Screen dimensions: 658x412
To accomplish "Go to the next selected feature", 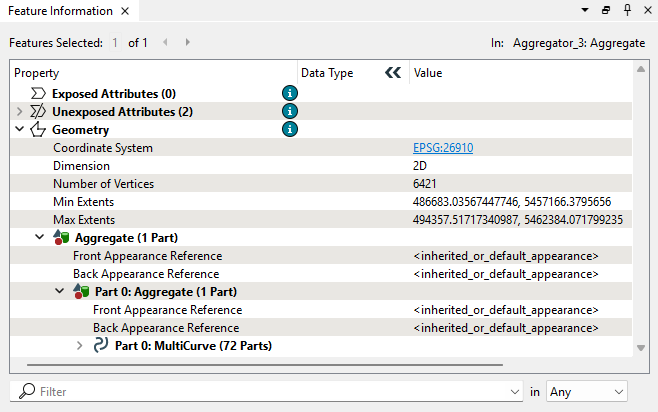I will click(188, 43).
